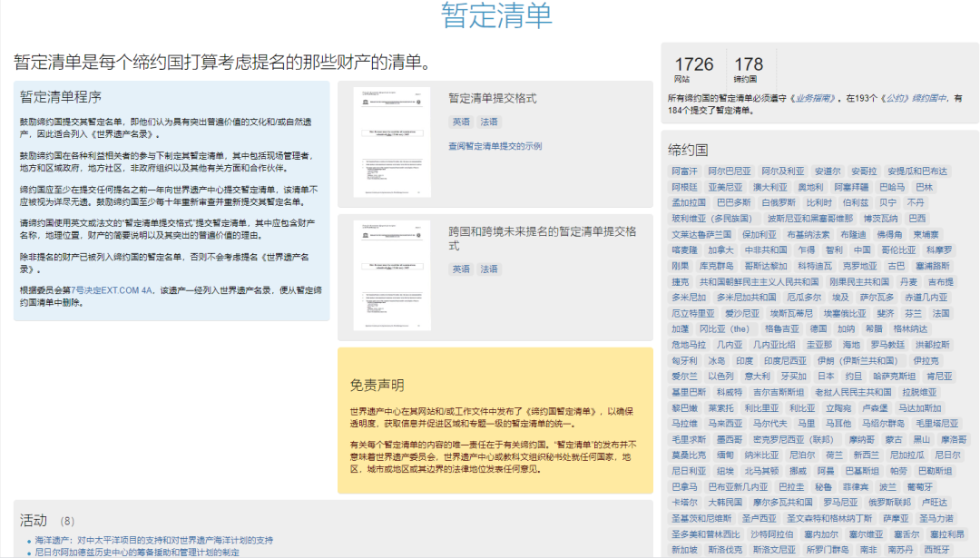Select the 中国 state party tag

(862, 250)
